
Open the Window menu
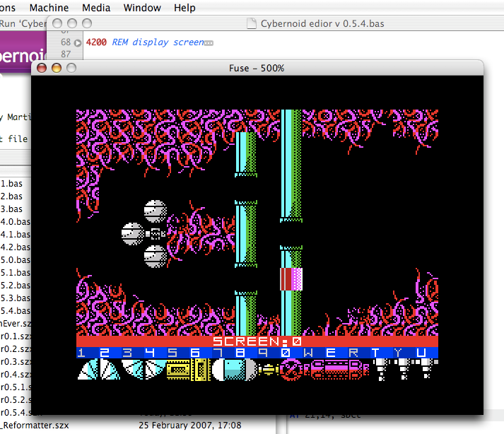(142, 8)
